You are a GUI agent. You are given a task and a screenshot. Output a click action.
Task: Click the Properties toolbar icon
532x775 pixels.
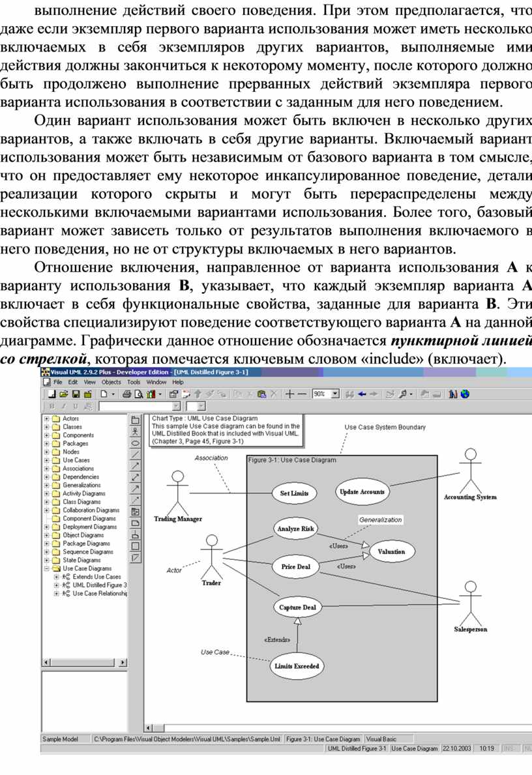[173, 394]
